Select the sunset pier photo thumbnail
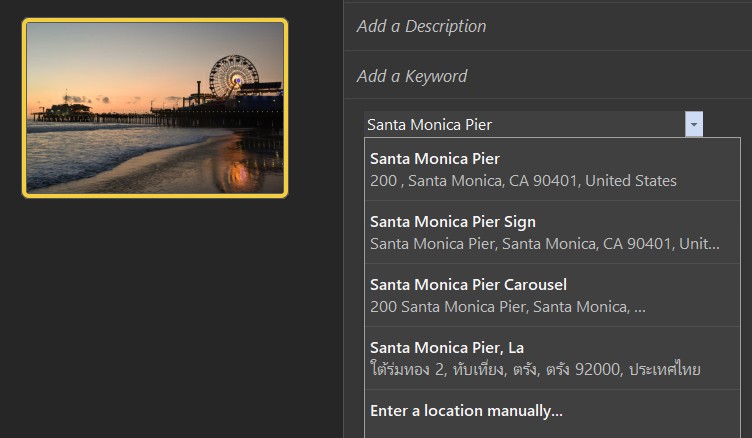Image resolution: width=752 pixels, height=438 pixels. (x=155, y=108)
